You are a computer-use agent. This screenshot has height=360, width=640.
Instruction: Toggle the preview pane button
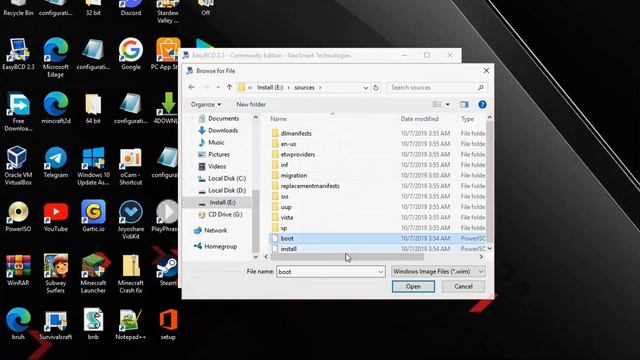coord(464,104)
